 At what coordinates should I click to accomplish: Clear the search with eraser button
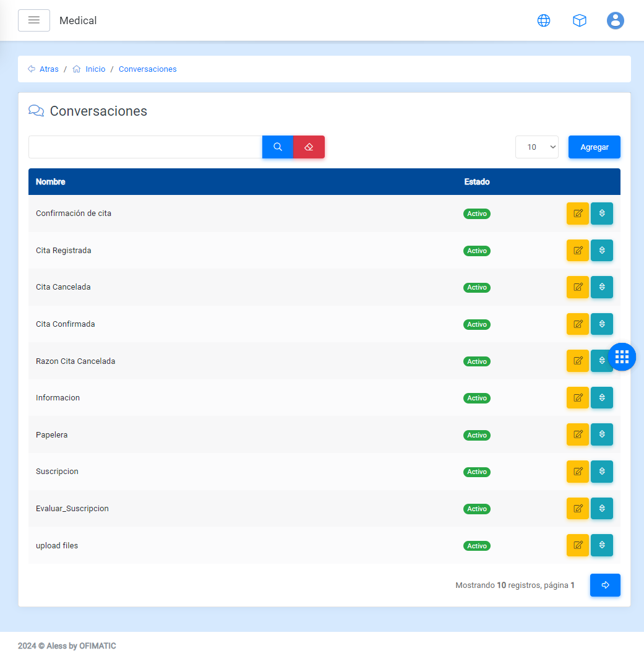(309, 147)
